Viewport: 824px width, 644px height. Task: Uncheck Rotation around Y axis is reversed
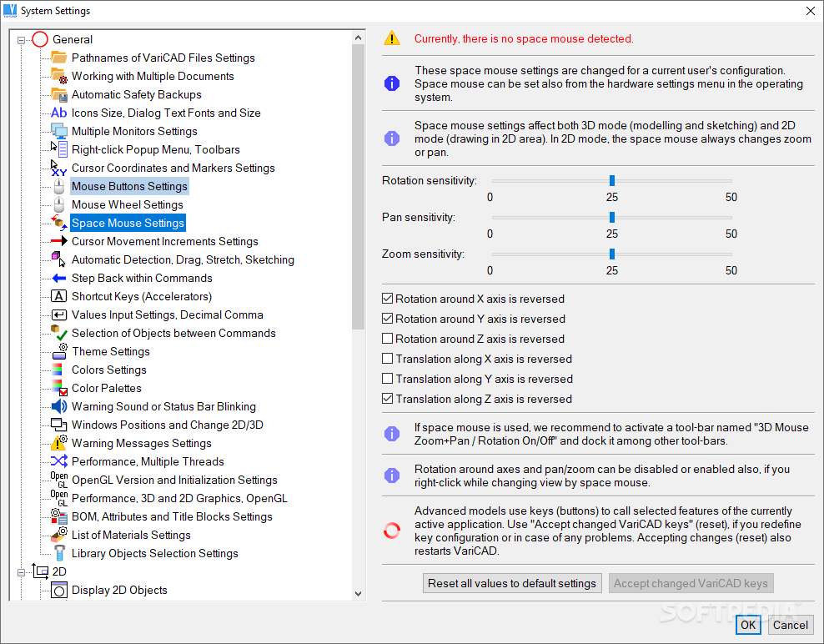(387, 319)
